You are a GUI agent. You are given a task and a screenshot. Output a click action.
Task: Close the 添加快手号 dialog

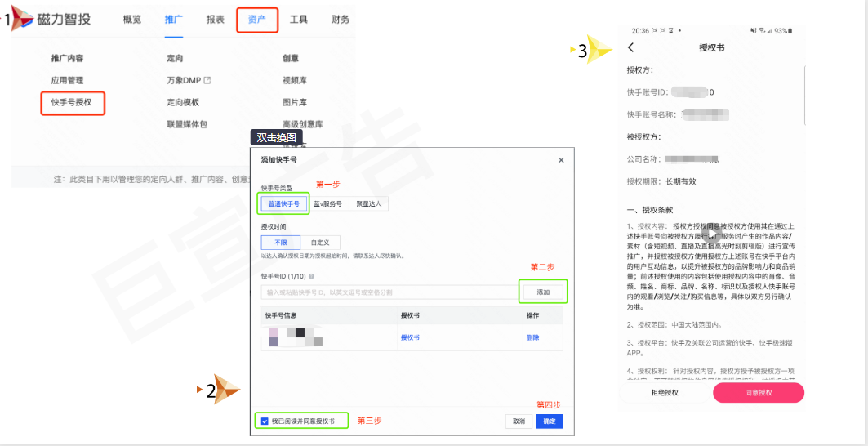pos(561,160)
